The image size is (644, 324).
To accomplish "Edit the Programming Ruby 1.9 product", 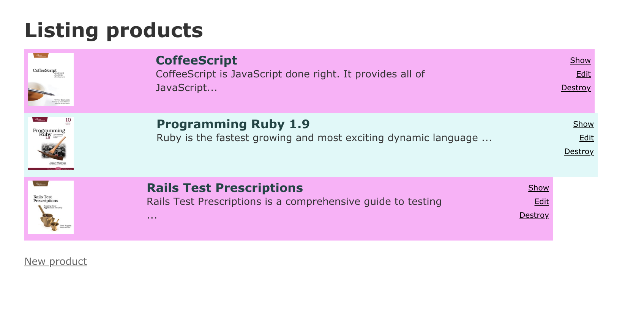I will 586,138.
